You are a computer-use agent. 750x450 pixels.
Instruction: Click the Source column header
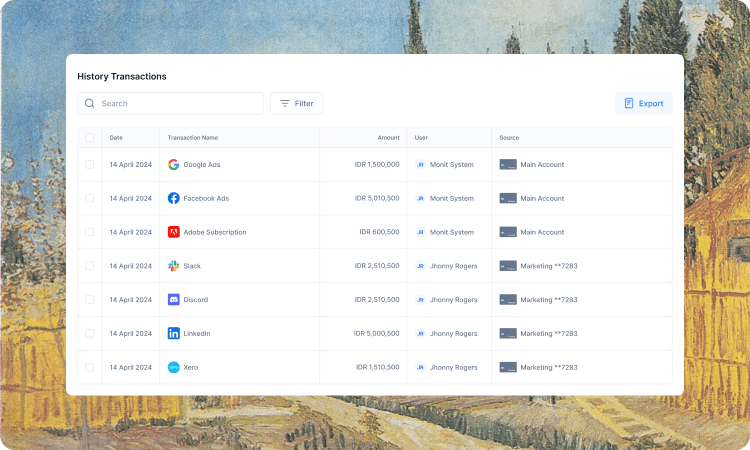click(509, 138)
